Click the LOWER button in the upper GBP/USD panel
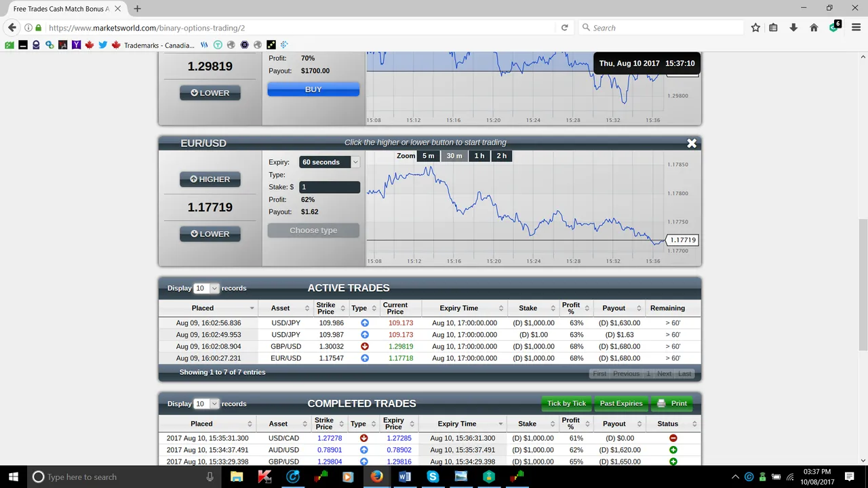The width and height of the screenshot is (868, 488). click(210, 93)
